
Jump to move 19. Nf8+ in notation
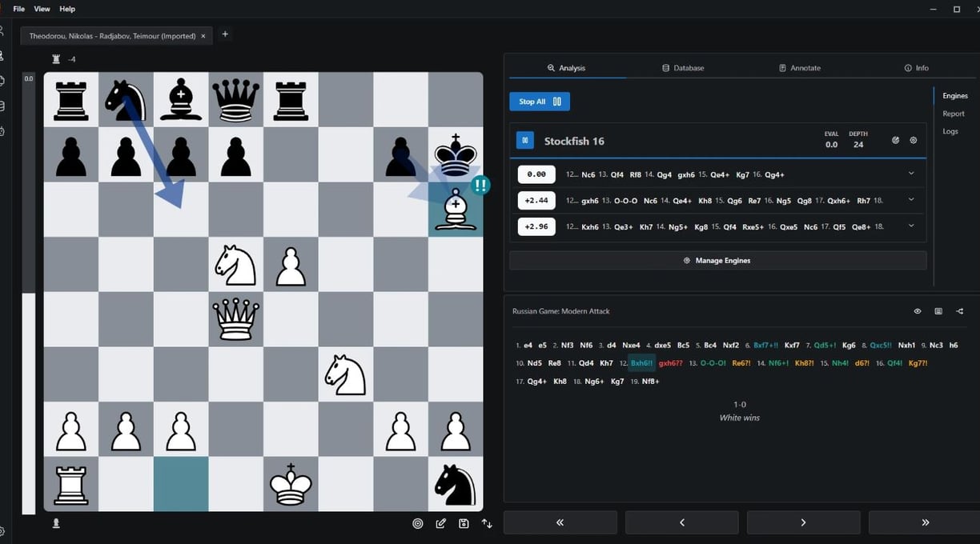click(649, 382)
